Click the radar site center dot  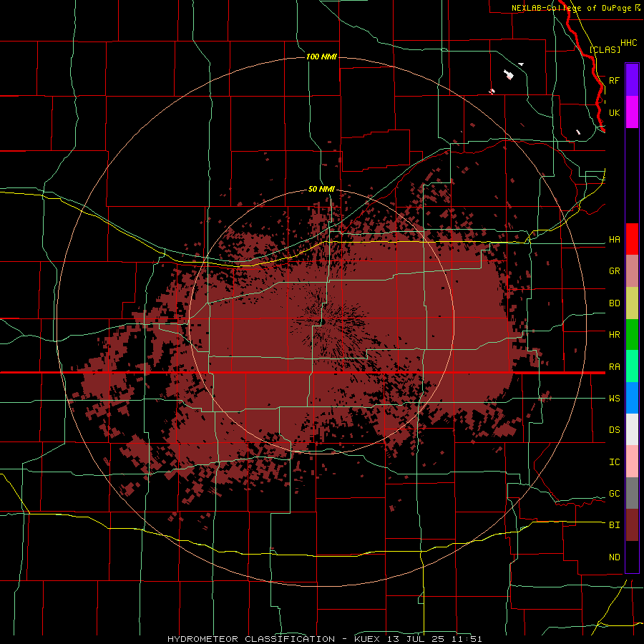pyautogui.click(x=323, y=322)
